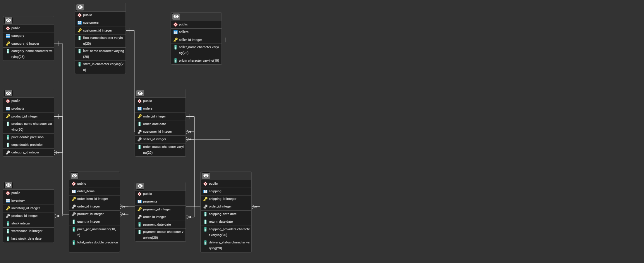644x263 pixels.
Task: Click the table icon next to orders
Action: (x=139, y=108)
